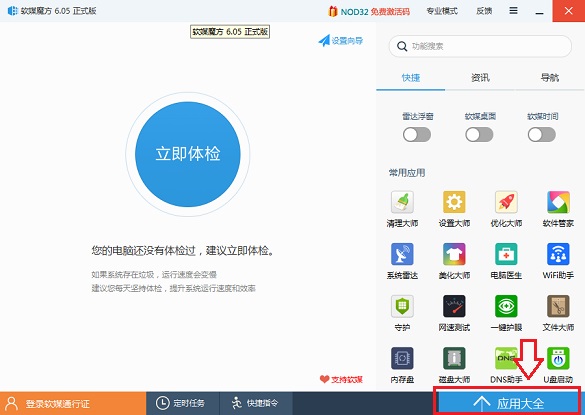Toggle the 软媒桌面 switch
The width and height of the screenshot is (585, 415).
479,135
